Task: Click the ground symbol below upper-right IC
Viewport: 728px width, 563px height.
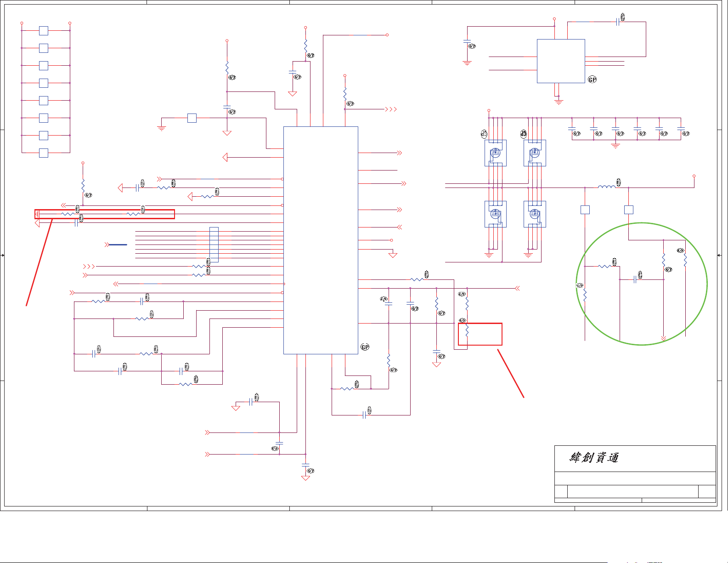Action: tap(559, 101)
